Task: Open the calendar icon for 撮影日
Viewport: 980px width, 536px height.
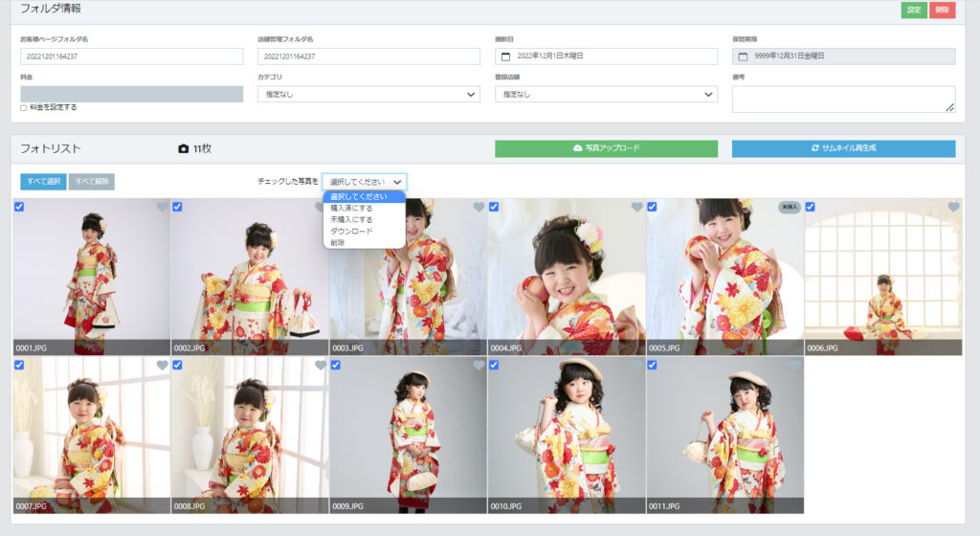Action: [x=505, y=56]
